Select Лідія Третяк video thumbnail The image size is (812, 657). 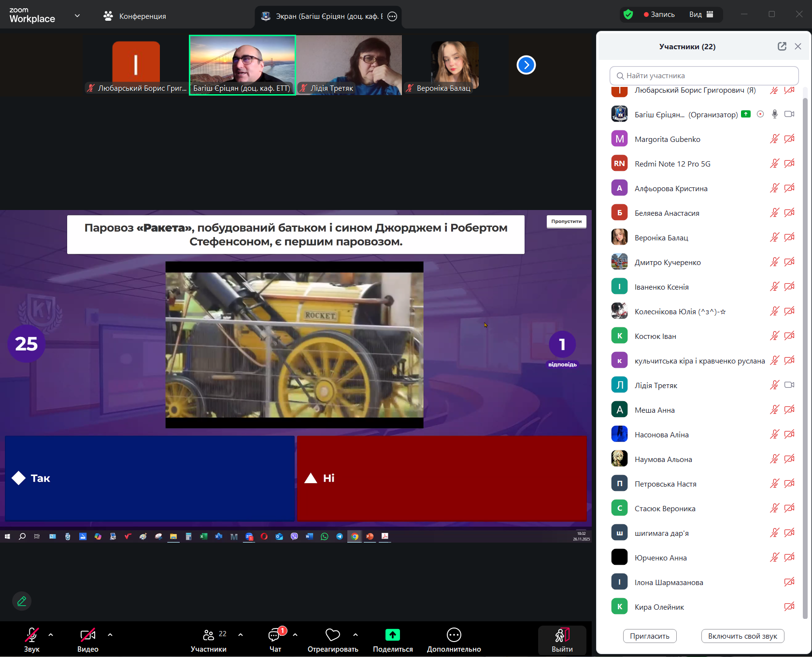point(349,65)
